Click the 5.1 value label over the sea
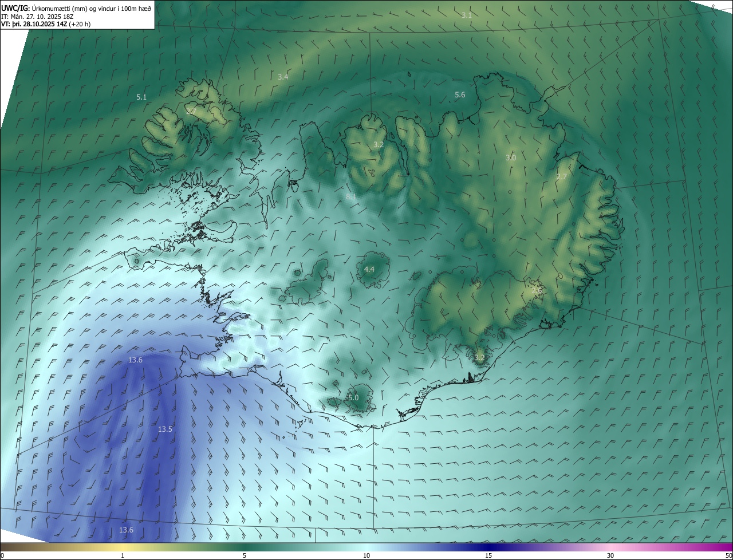 141,97
